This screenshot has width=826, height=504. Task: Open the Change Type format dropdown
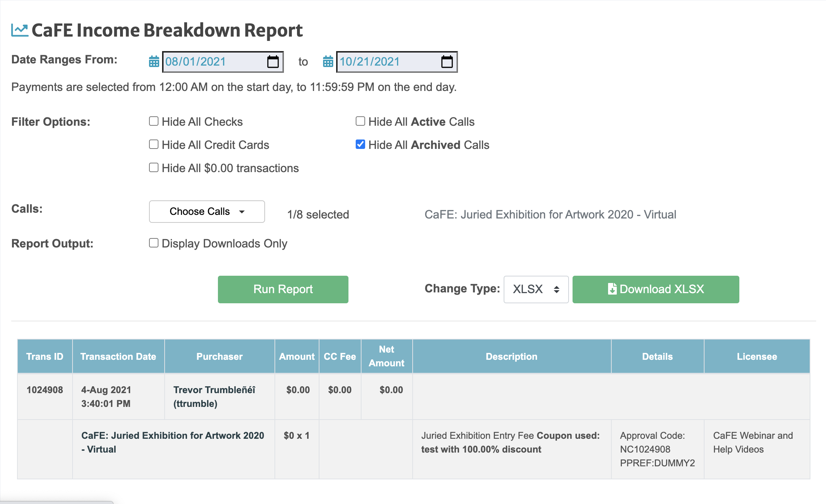tap(534, 289)
